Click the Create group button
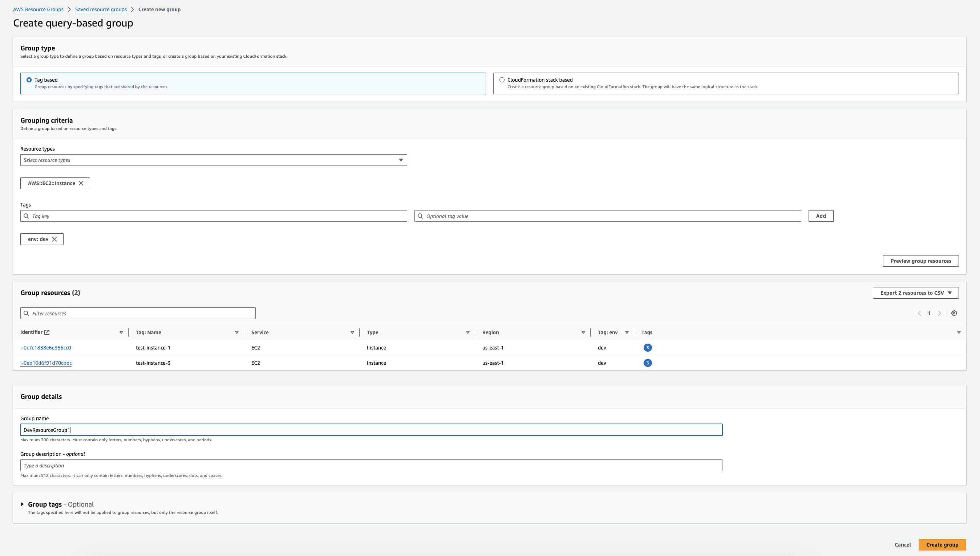Screen dimensions: 980x556 point(942,544)
